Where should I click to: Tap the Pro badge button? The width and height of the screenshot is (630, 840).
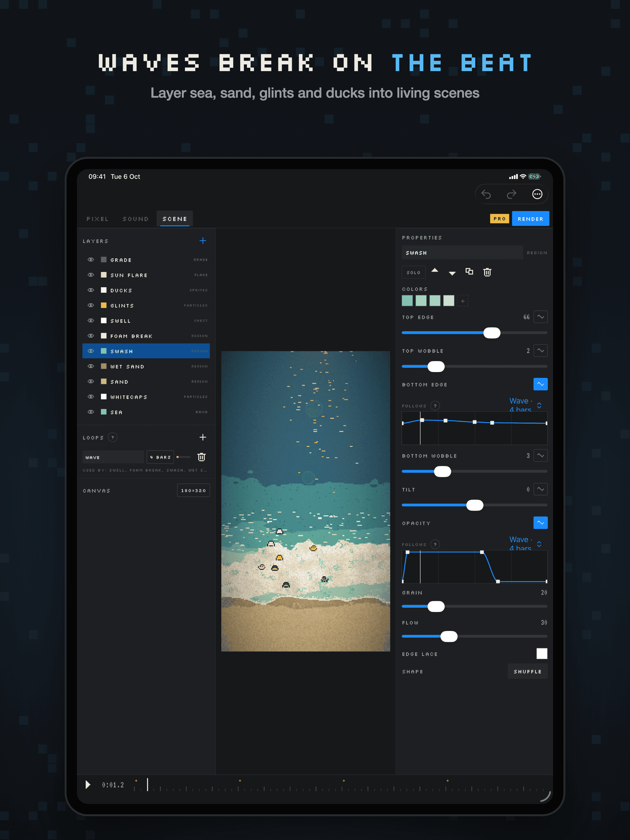[x=499, y=219]
